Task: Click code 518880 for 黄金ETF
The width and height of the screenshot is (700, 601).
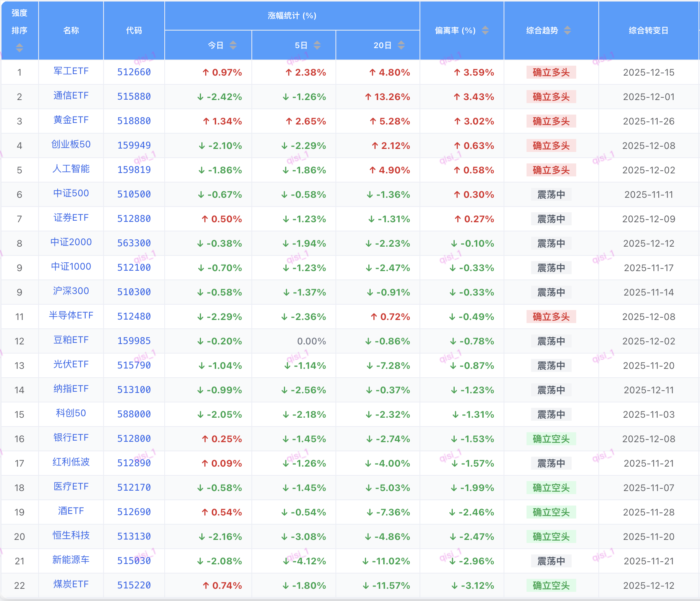Action: coord(134,121)
